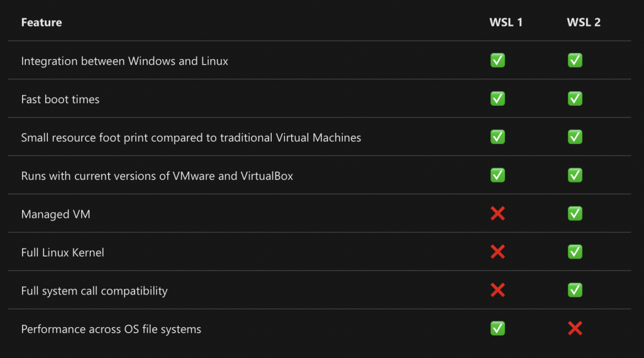Click the WSL 2 column header
The height and width of the screenshot is (358, 644).
click(584, 23)
